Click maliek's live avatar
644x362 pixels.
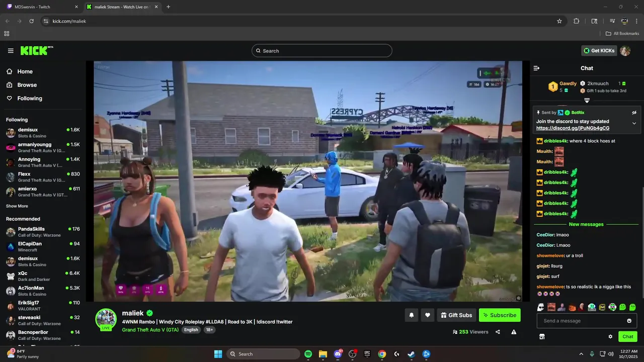pyautogui.click(x=106, y=319)
